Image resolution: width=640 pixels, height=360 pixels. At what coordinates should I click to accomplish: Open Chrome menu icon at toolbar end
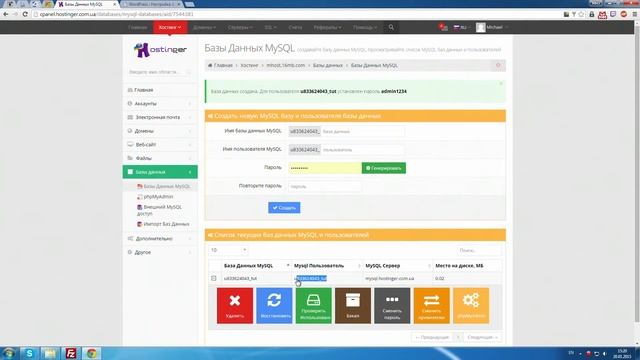click(635, 14)
